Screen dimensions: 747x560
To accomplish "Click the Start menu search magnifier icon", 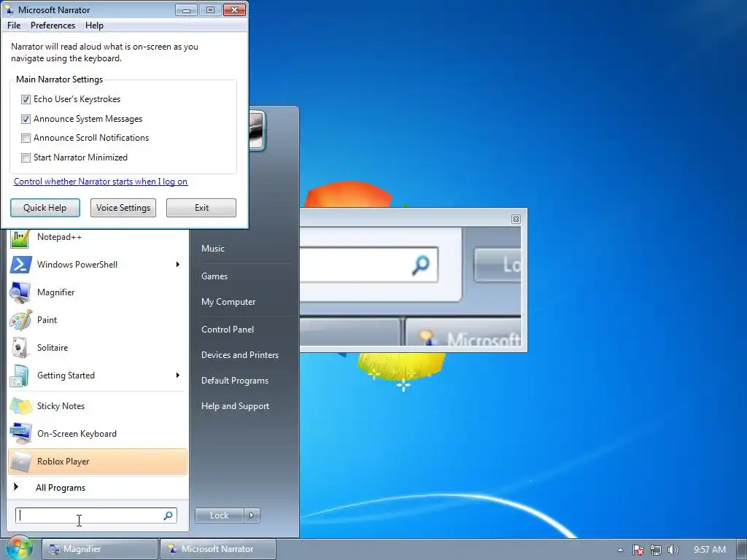I will point(169,516).
